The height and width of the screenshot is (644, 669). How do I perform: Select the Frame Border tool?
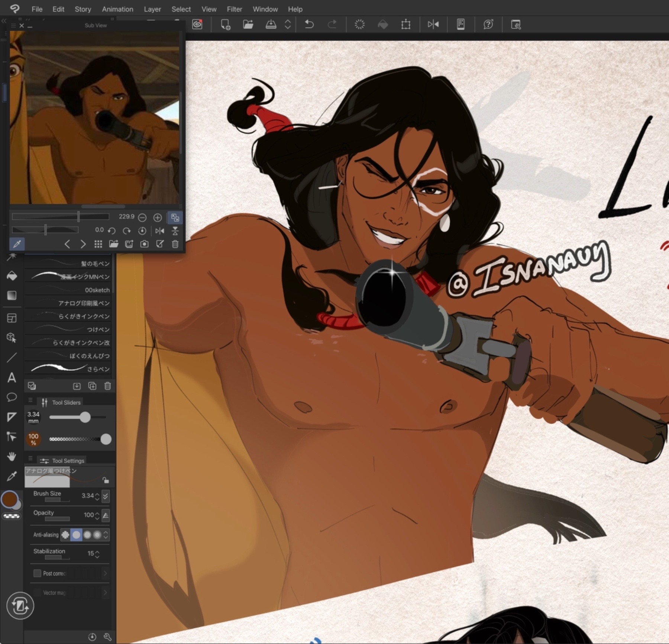point(12,318)
